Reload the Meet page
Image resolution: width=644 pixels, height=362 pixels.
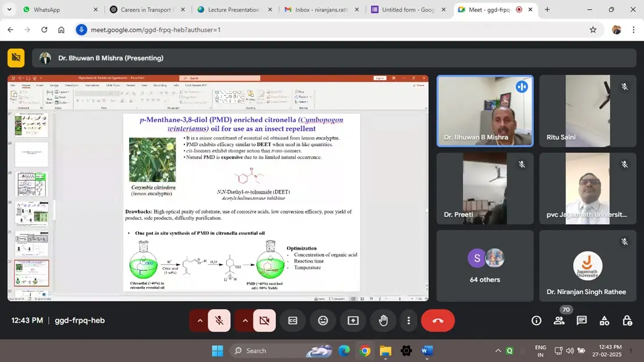coord(44,30)
